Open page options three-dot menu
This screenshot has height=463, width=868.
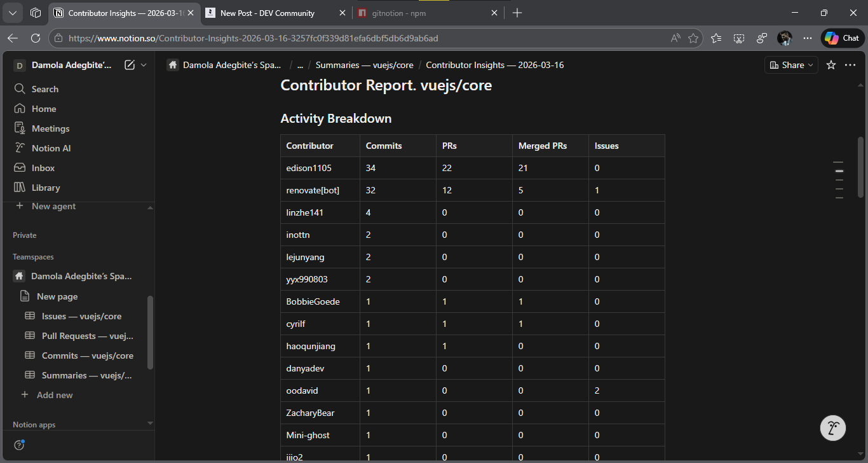(850, 65)
